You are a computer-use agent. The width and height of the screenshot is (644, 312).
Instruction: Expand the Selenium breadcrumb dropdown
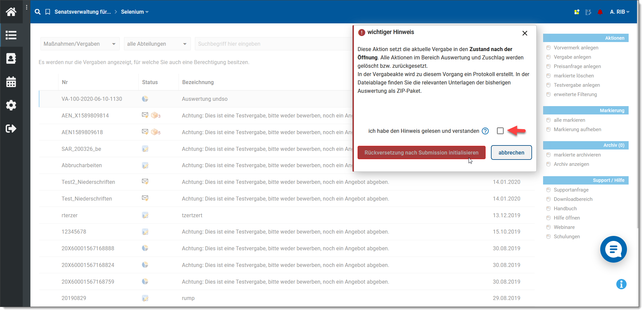point(135,12)
